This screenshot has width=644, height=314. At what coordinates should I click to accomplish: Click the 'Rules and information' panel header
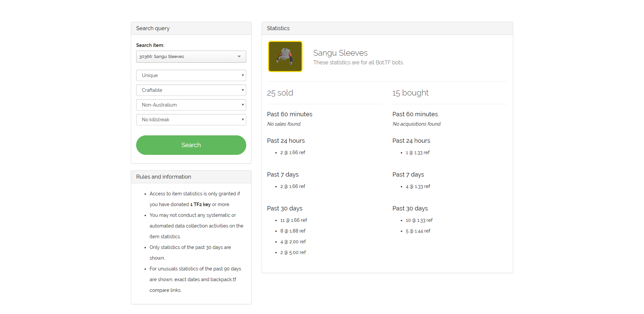click(191, 177)
